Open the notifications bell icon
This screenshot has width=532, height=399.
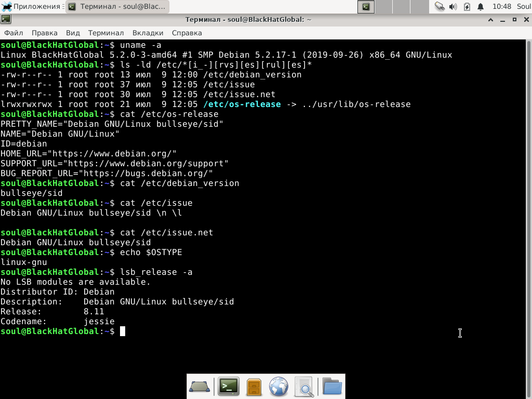[481, 6]
